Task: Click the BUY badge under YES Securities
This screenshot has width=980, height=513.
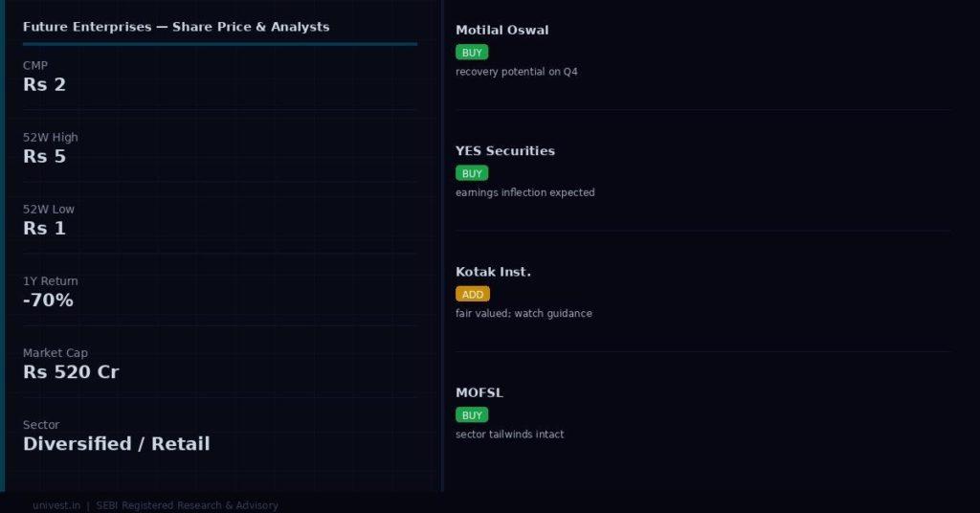Action: 472,173
